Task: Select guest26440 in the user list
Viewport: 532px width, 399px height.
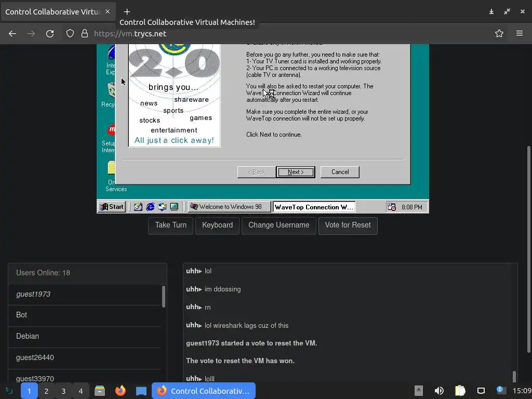Action: [x=85, y=358]
